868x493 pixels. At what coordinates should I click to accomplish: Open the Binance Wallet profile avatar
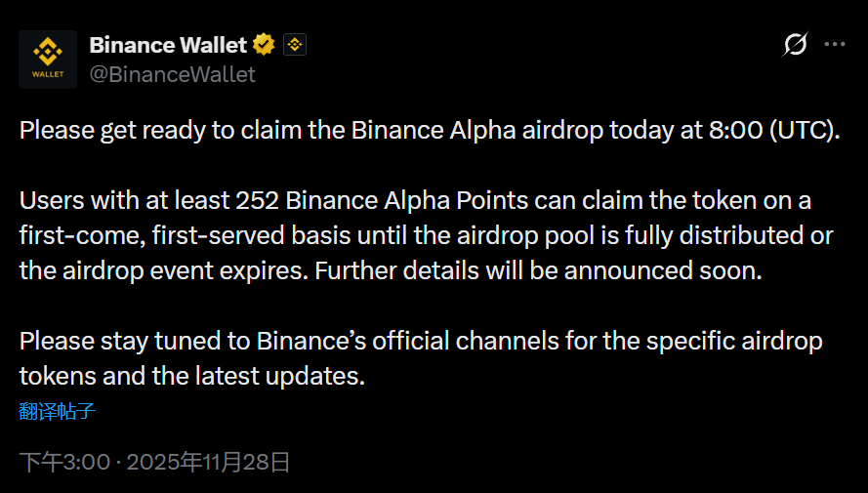[48, 59]
